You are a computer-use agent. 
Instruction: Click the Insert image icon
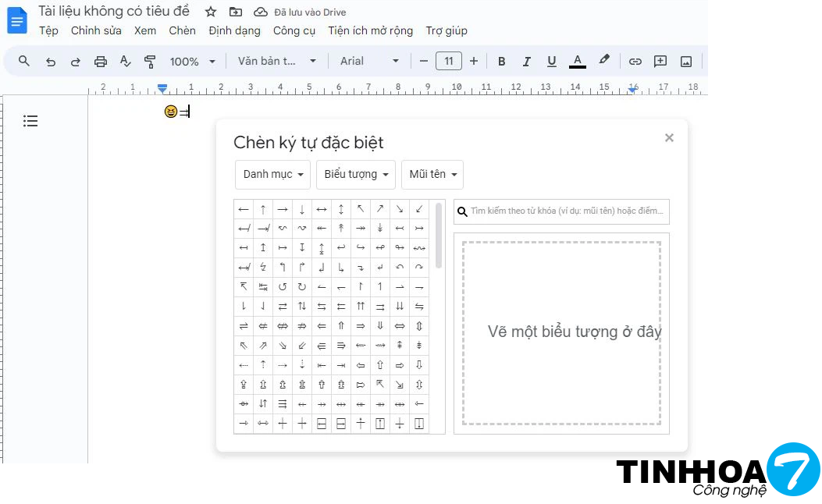point(686,62)
